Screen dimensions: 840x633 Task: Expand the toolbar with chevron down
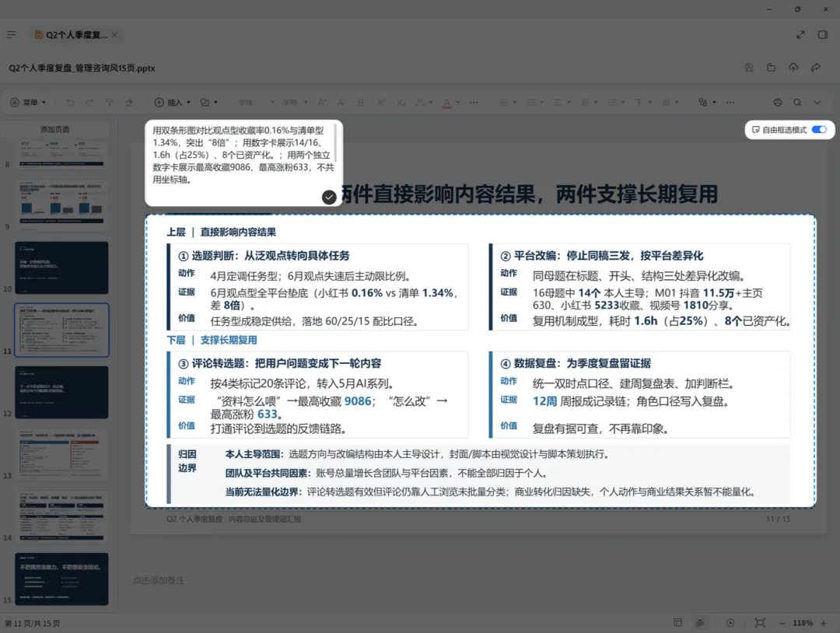coord(817,103)
